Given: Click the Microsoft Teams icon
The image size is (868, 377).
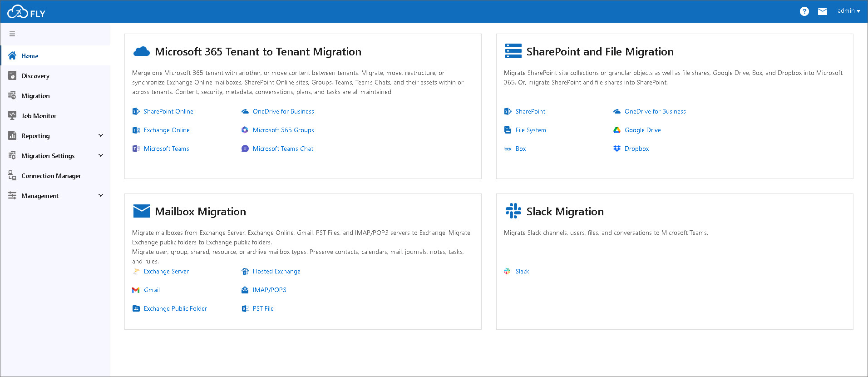Looking at the screenshot, I should point(136,149).
